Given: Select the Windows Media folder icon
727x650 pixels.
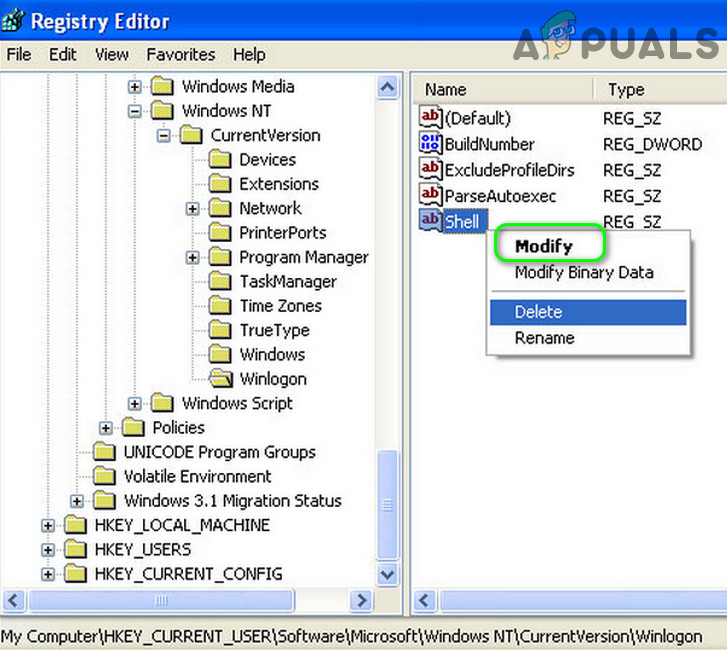Looking at the screenshot, I should tap(163, 86).
